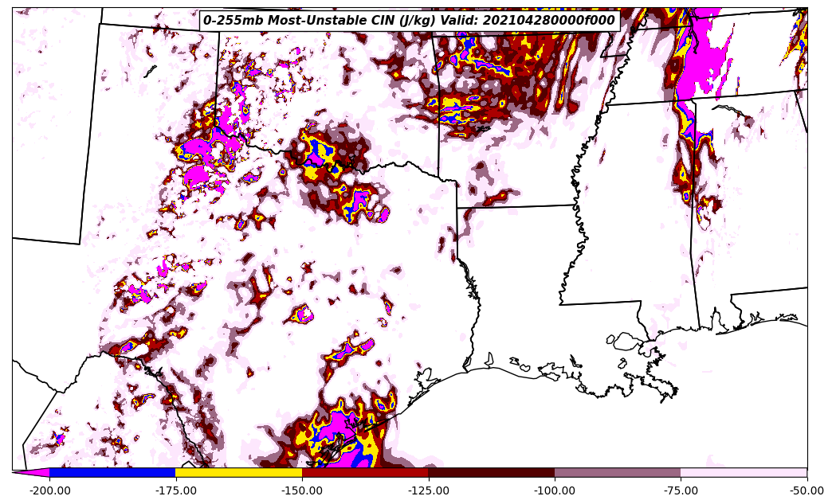
Task: Click the -150.00 colorbar label
Action: (302, 490)
